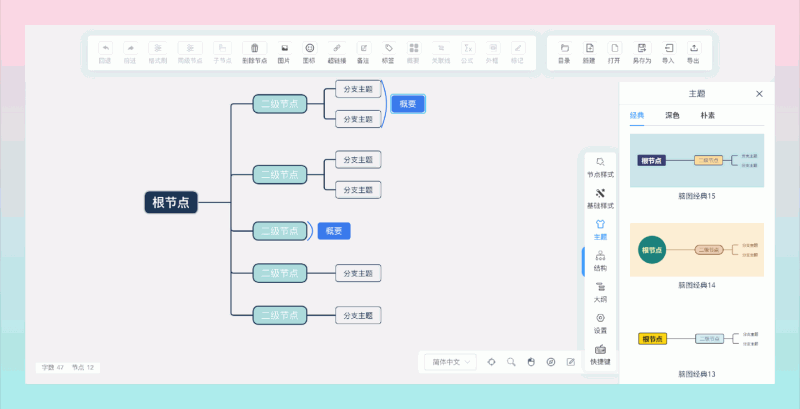This screenshot has width=800, height=409.
Task: Close the 主题 panel
Action: click(x=759, y=94)
